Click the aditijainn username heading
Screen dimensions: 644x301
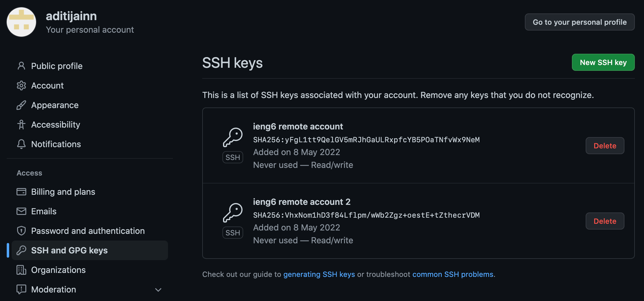pyautogui.click(x=71, y=16)
